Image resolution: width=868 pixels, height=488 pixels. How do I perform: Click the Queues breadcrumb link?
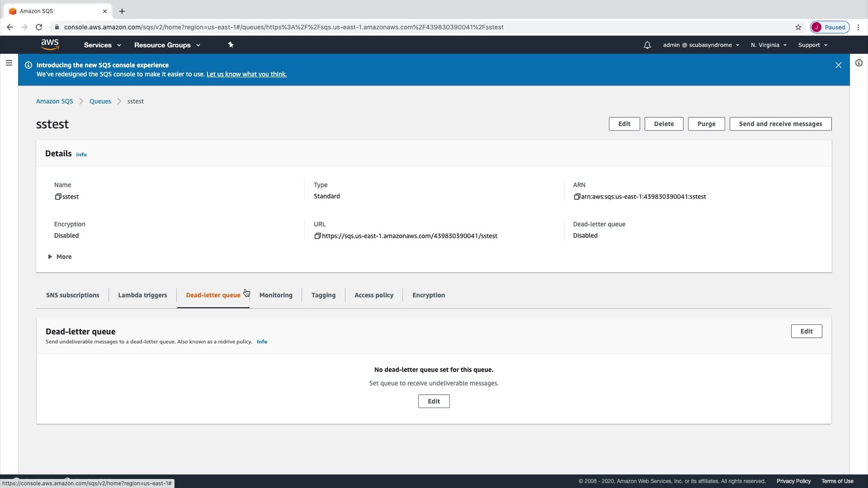point(100,101)
